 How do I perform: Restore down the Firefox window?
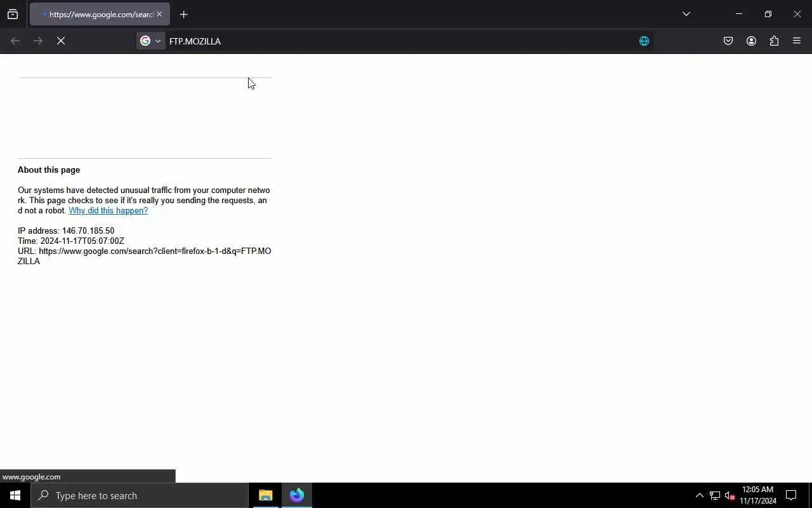[x=768, y=14]
